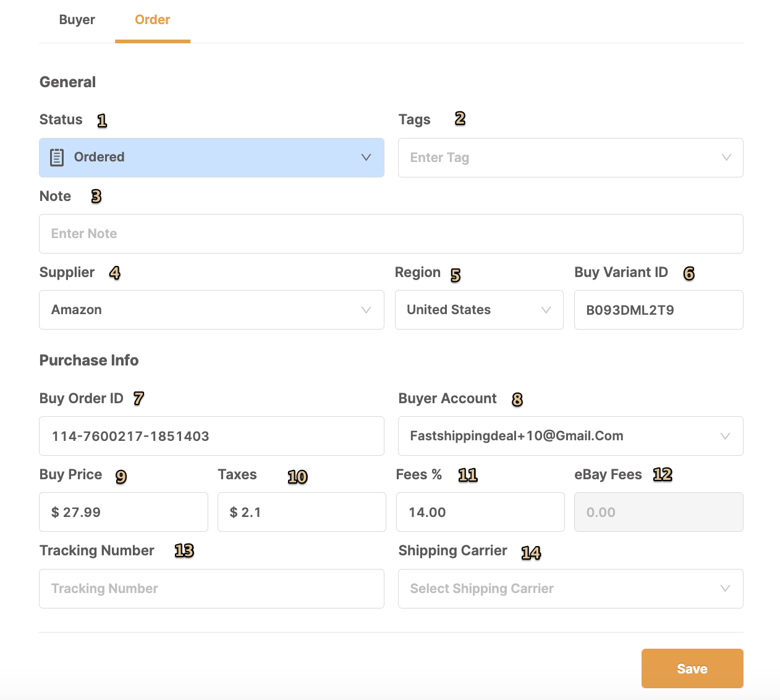
Task: Click the Buy Order ID field
Action: click(x=211, y=436)
